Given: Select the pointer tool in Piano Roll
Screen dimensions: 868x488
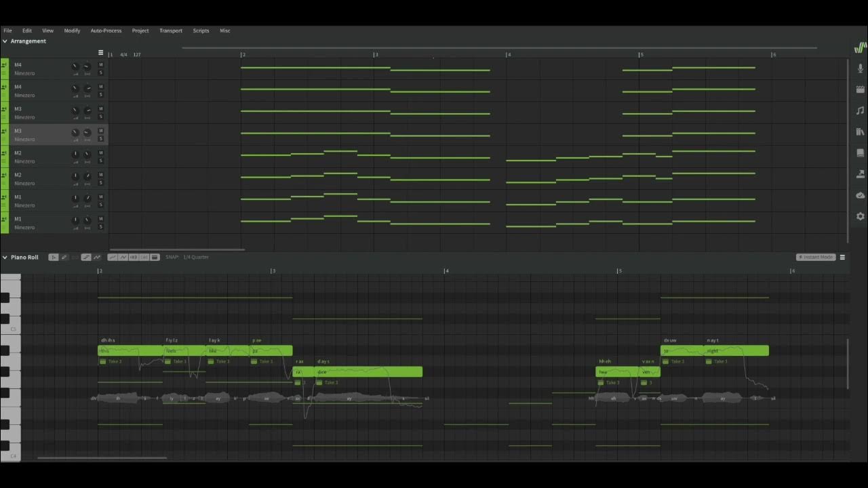Looking at the screenshot, I should coord(54,257).
